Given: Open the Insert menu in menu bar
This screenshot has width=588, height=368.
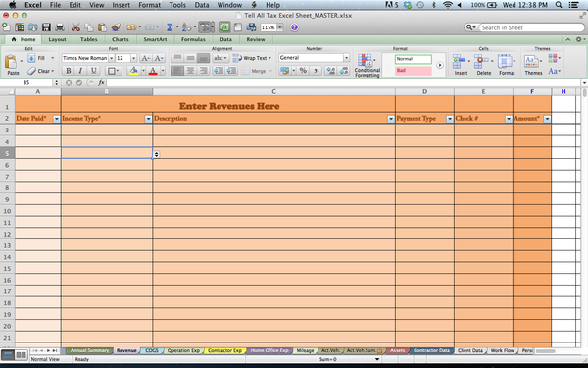Looking at the screenshot, I should [122, 5].
